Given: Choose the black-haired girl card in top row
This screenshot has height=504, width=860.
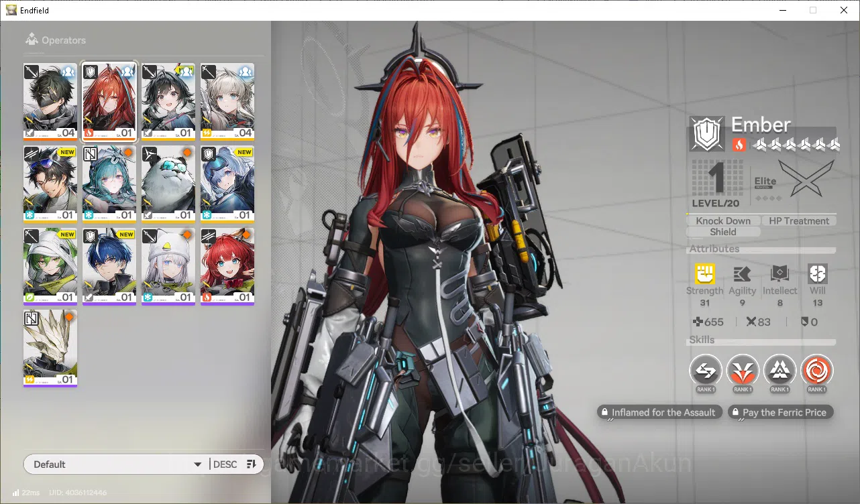Looking at the screenshot, I should tap(168, 101).
